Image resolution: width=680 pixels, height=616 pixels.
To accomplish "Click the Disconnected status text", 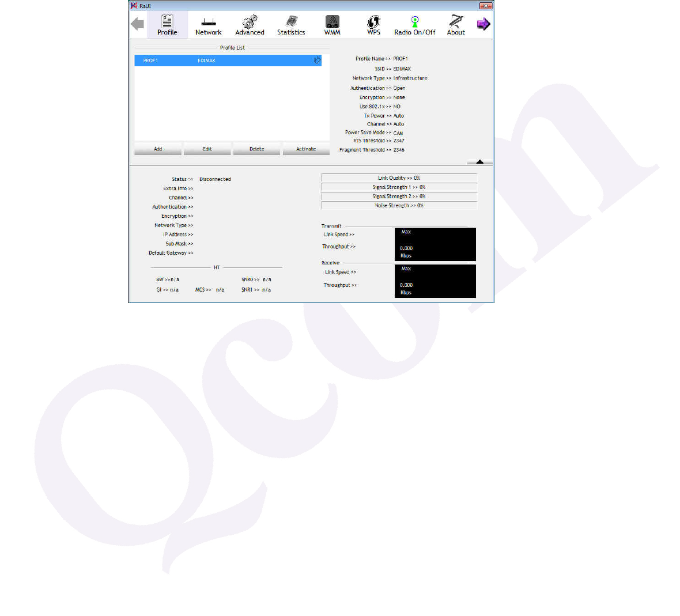I will pyautogui.click(x=215, y=179).
